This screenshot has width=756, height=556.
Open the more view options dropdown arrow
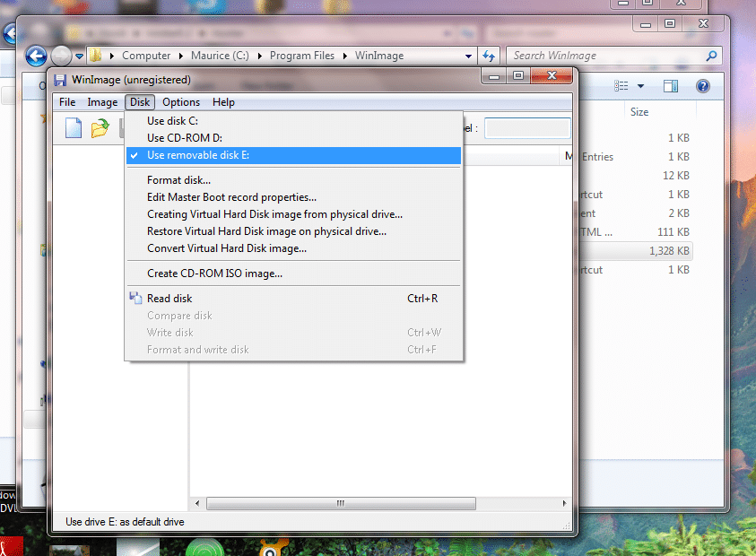641,86
